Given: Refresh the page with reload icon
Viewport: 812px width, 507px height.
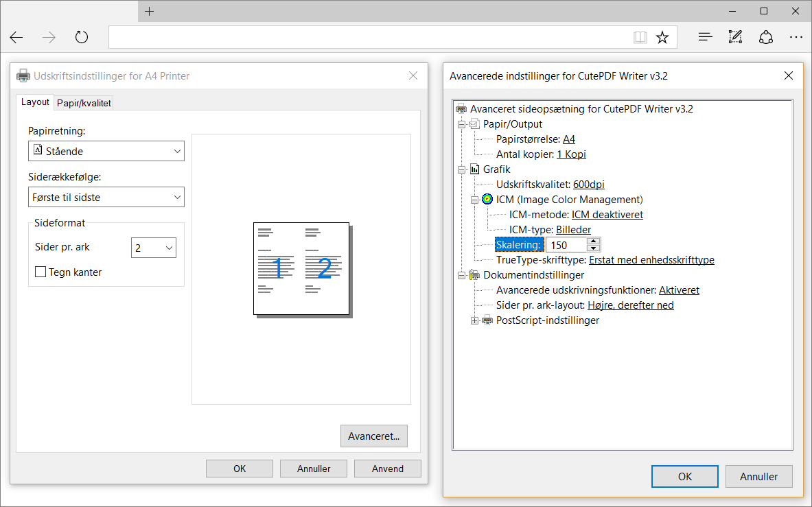Looking at the screenshot, I should click(81, 37).
